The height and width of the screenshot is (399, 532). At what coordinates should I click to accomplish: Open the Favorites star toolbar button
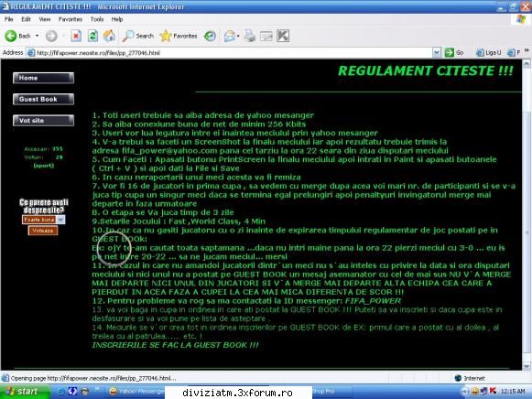[x=179, y=36]
